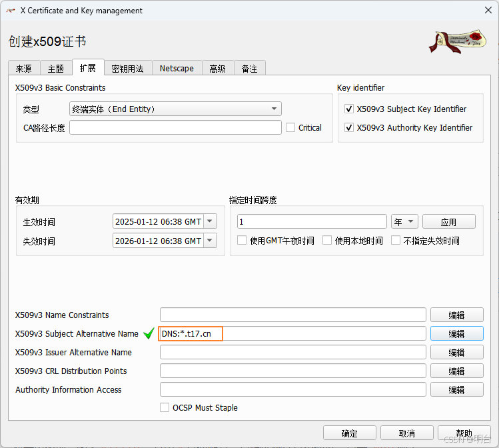Enable 使用GMT午夜时间 checkbox

242,240
